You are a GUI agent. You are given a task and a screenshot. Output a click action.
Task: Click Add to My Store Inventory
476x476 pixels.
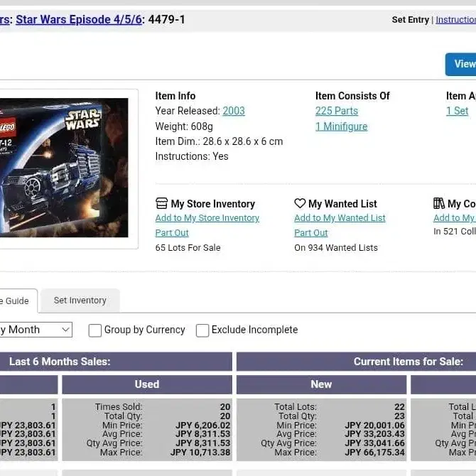point(207,218)
